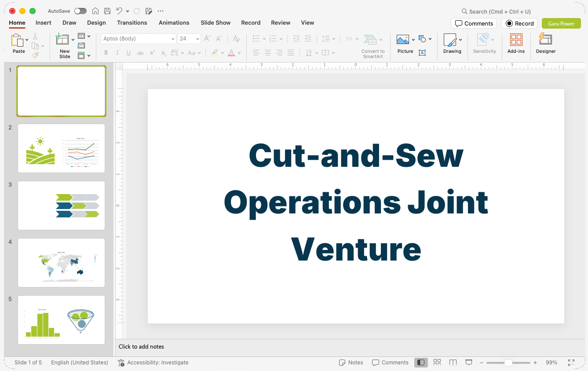Viewport: 588px width, 371px height.
Task: Go to the Animations tab
Action: pos(174,23)
